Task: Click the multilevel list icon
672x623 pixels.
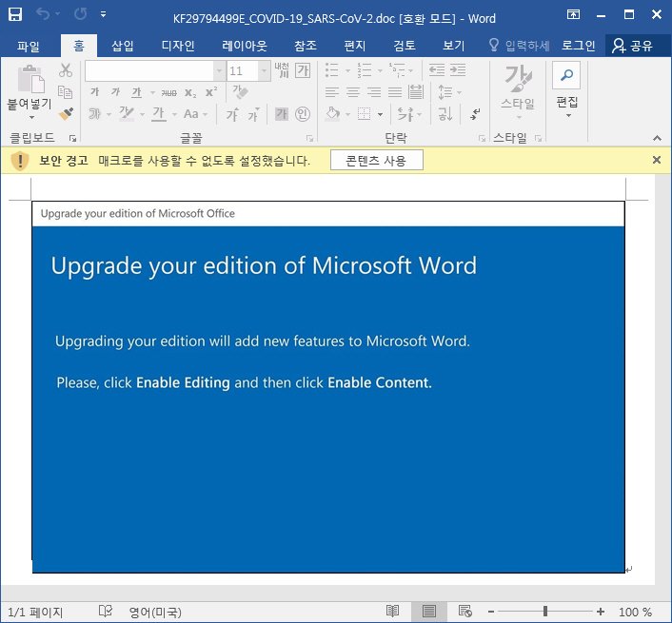Action: pyautogui.click(x=397, y=70)
